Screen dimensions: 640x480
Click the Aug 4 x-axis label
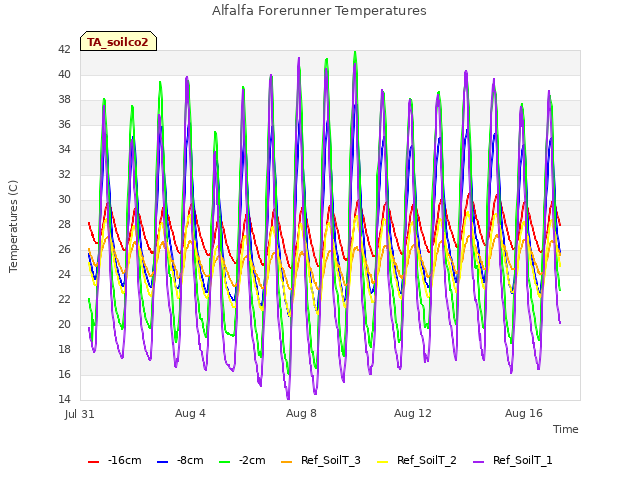tap(190, 413)
